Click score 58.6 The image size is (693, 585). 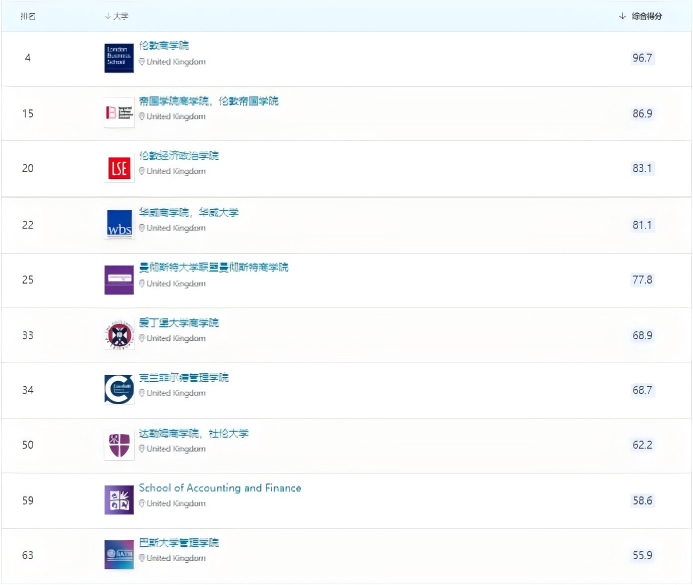click(x=642, y=501)
